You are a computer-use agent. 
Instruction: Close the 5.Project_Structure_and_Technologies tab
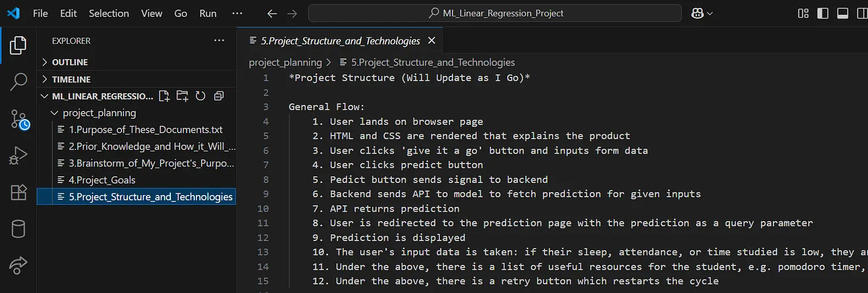(432, 41)
